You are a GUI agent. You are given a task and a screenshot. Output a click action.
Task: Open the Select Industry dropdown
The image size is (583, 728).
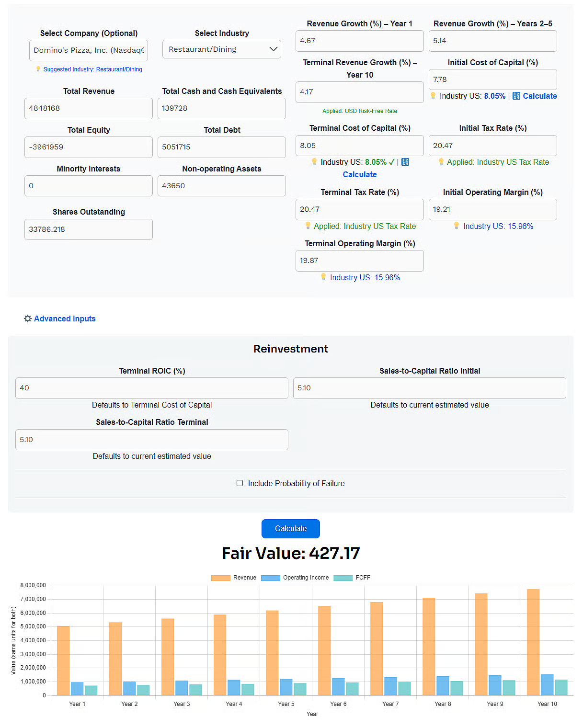tap(221, 49)
